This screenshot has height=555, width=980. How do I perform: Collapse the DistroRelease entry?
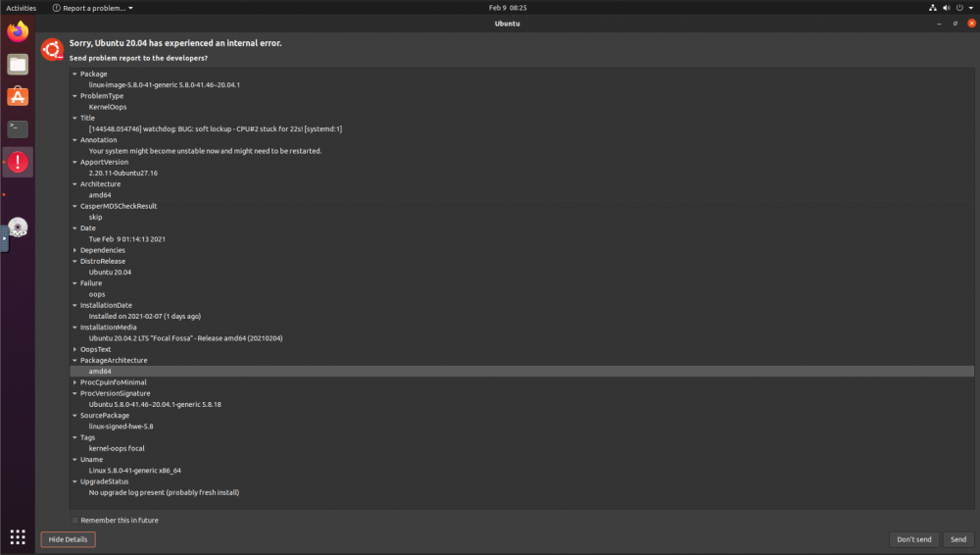coord(75,261)
